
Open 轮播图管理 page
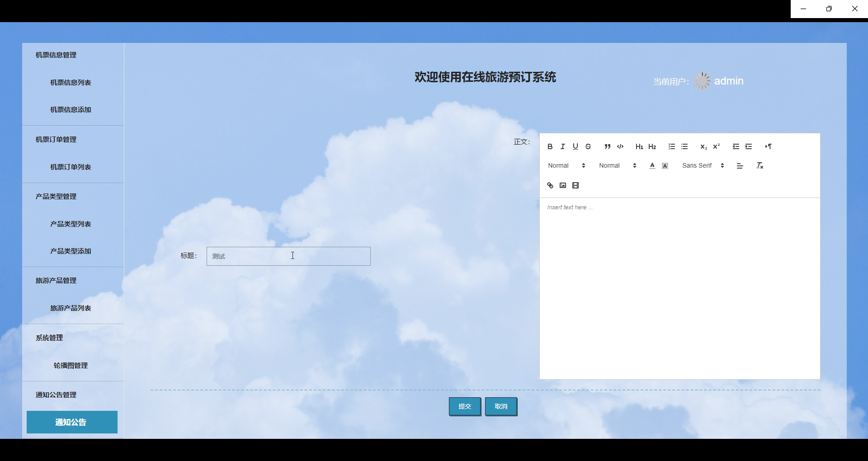click(71, 366)
